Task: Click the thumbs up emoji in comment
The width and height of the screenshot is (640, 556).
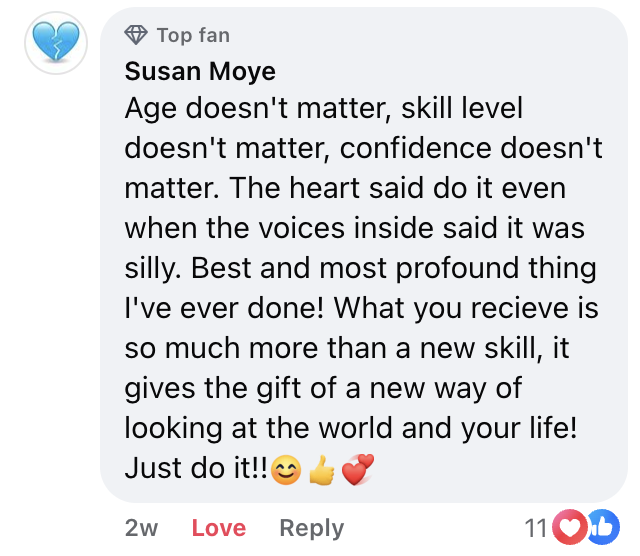Action: 320,469
